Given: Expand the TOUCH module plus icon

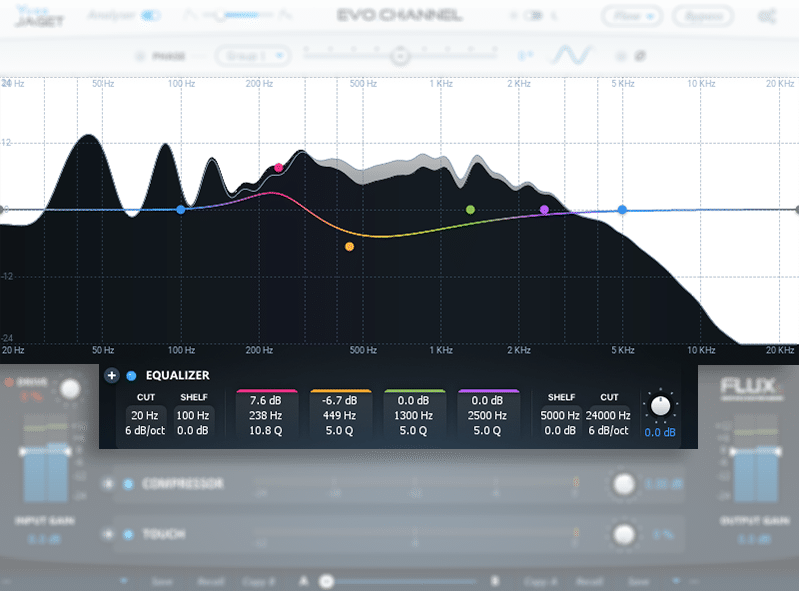Looking at the screenshot, I should (x=108, y=534).
